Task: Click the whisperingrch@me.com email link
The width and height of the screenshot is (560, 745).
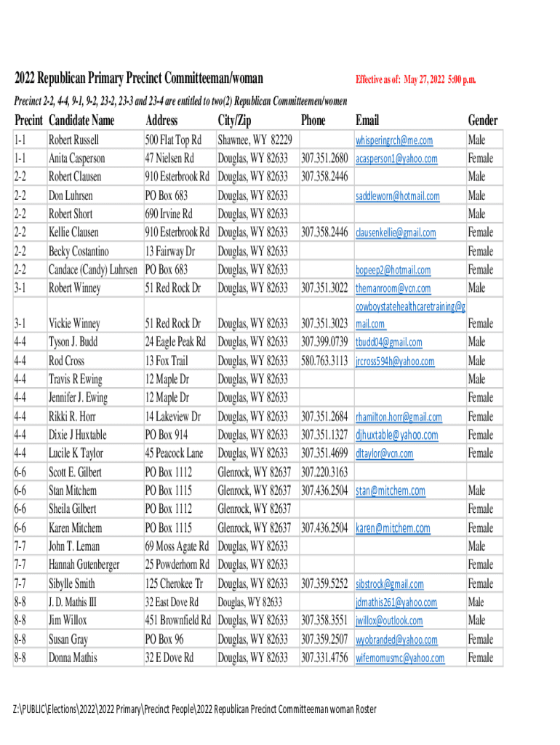Action: point(393,140)
